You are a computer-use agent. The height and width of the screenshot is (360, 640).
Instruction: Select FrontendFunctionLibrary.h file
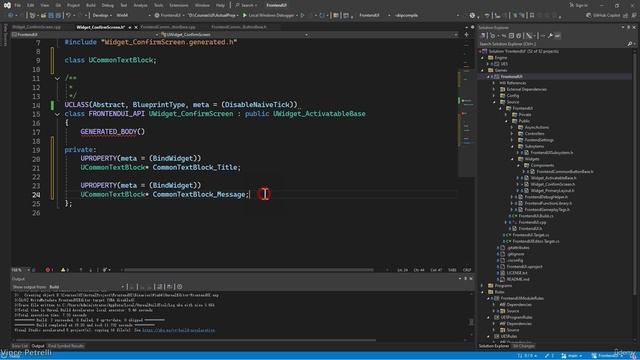click(548, 203)
